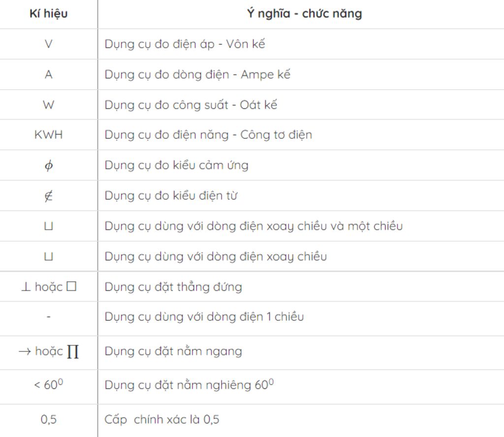
Task: Select text Dụng cụ đo điện áp - Vôn kế
Action: (185, 44)
